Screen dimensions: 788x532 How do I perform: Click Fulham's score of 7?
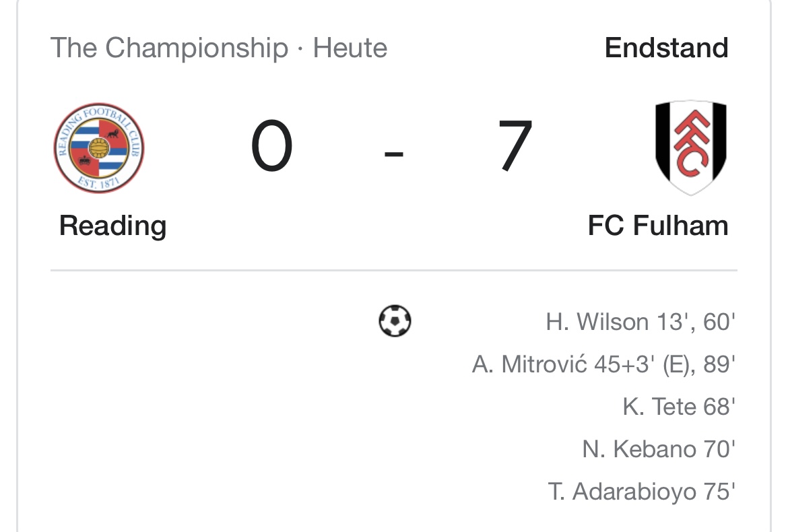point(515,147)
